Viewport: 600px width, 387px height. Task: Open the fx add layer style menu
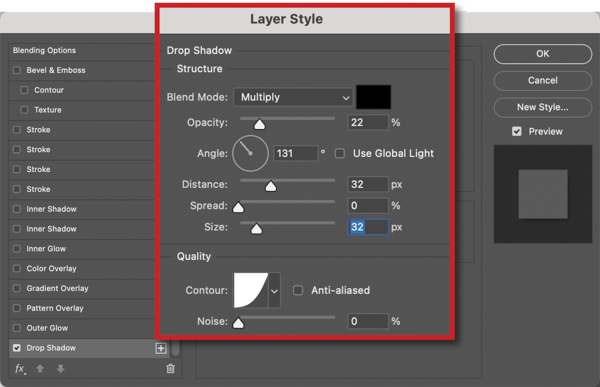20,369
